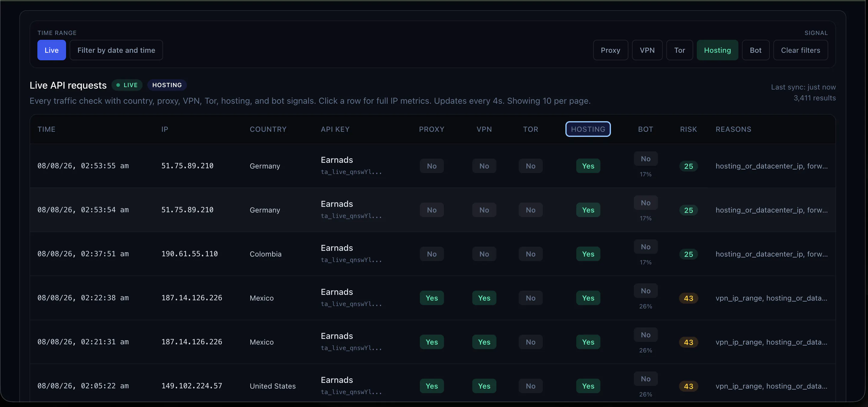The width and height of the screenshot is (868, 407).
Task: Click the Proxy Yes badge in the 02:22:38 row
Action: pos(432,298)
